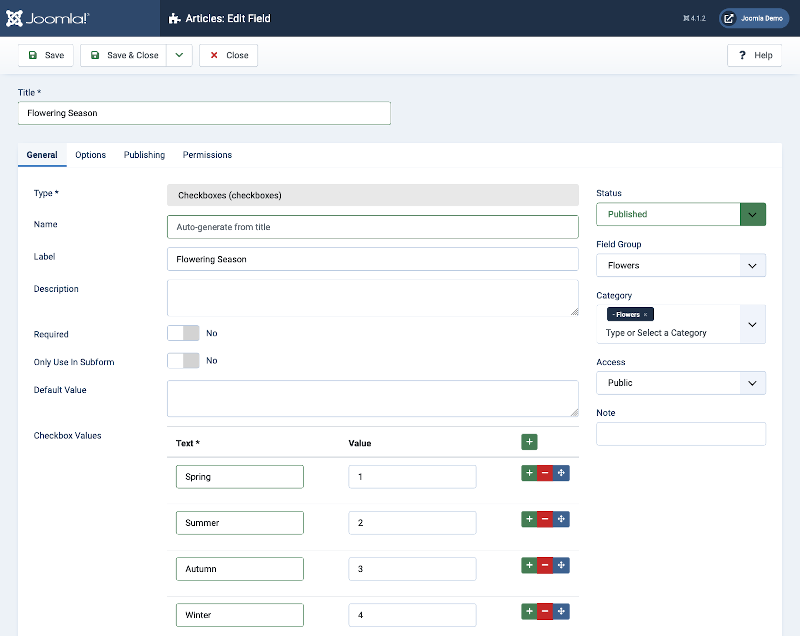Remove the Autumn row
This screenshot has height=636, width=800.
545,565
